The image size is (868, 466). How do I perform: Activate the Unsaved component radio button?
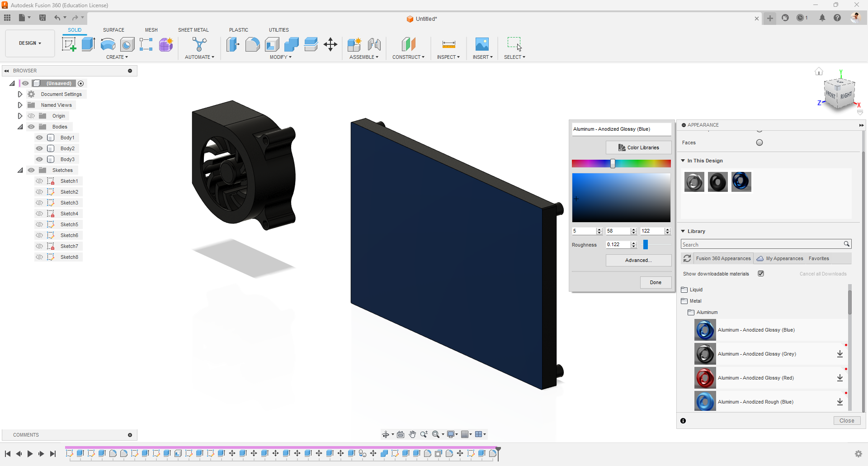81,83
